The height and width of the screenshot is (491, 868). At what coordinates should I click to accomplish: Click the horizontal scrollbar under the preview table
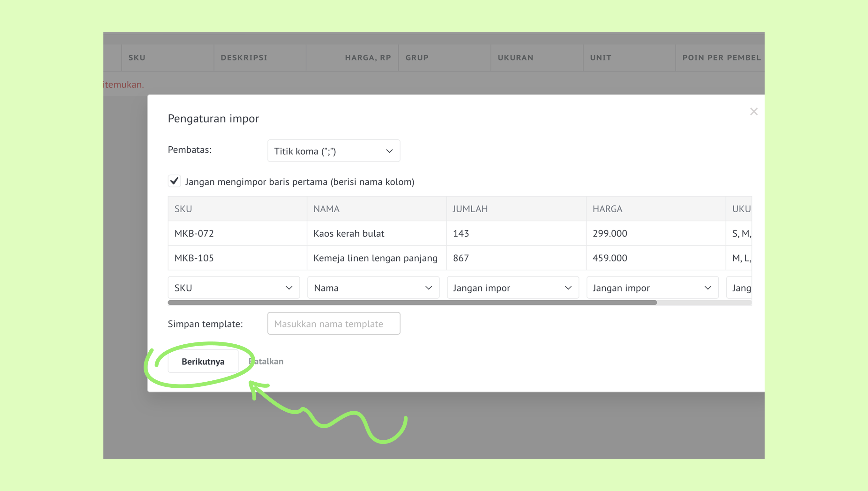pyautogui.click(x=412, y=303)
